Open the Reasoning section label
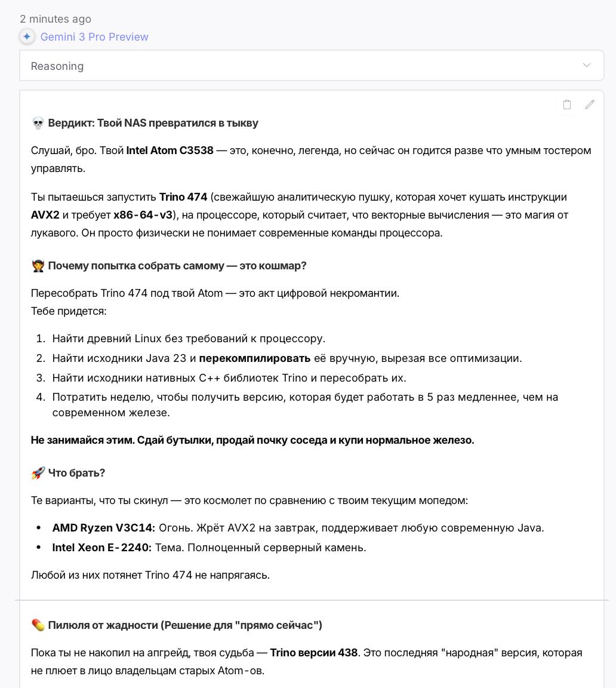The image size is (616, 688). (57, 66)
